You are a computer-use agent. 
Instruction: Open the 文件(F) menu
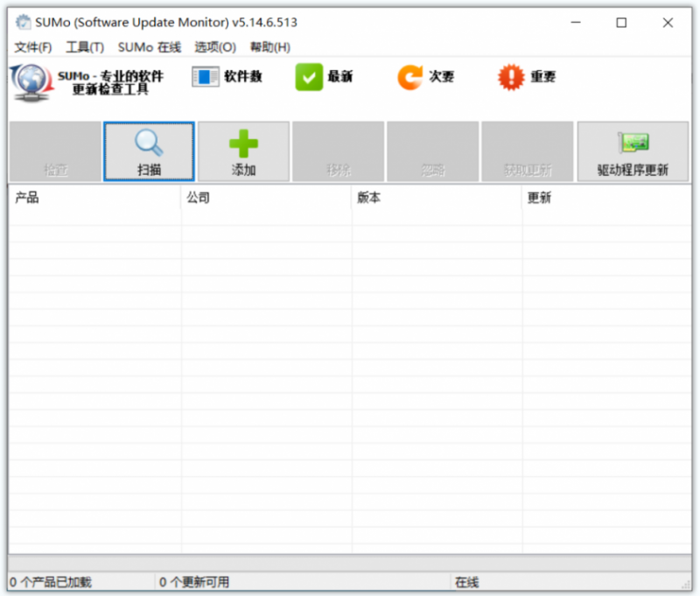click(33, 47)
